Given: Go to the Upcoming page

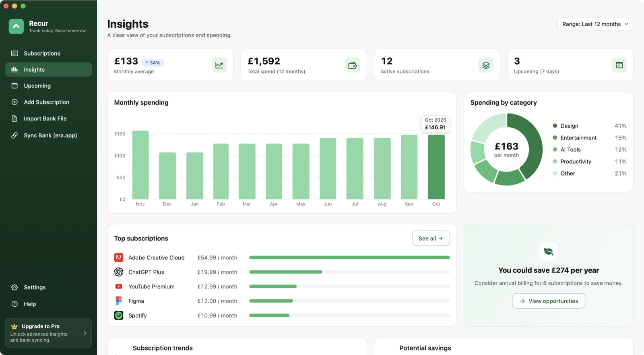Looking at the screenshot, I should point(48,86).
